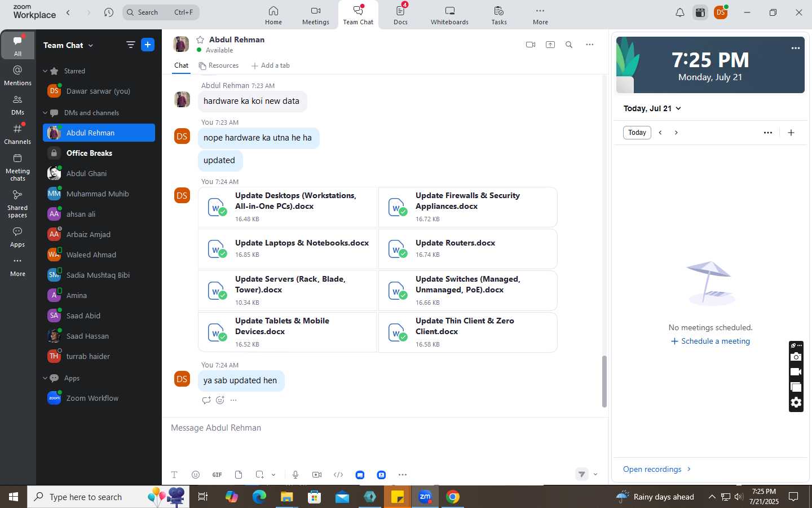Viewport: 812px width, 508px height.
Task: Click the message input box
Action: pos(385,428)
